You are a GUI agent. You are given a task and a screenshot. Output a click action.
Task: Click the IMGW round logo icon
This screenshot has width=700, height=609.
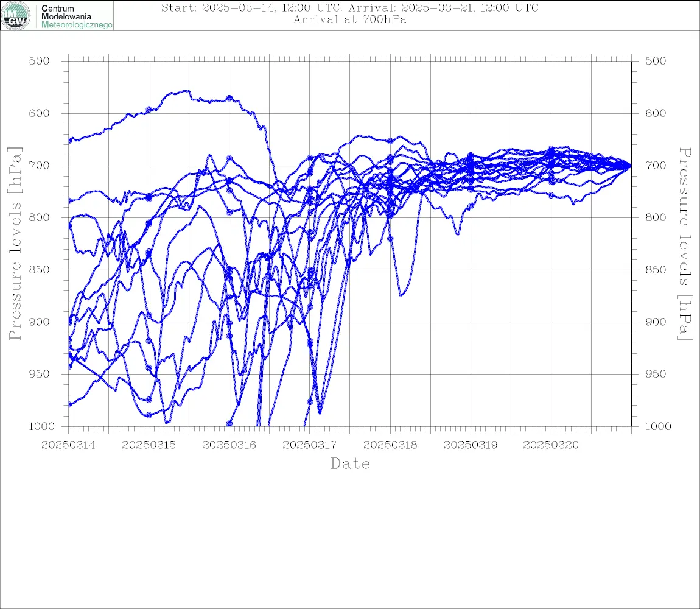pos(16,16)
